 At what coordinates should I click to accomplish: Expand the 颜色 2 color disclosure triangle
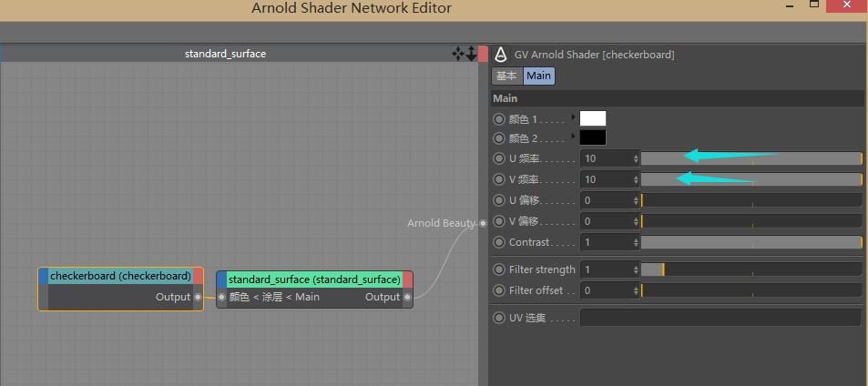point(573,137)
